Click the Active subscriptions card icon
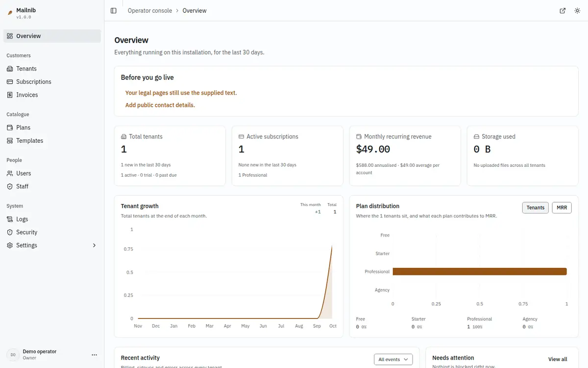 pyautogui.click(x=241, y=137)
